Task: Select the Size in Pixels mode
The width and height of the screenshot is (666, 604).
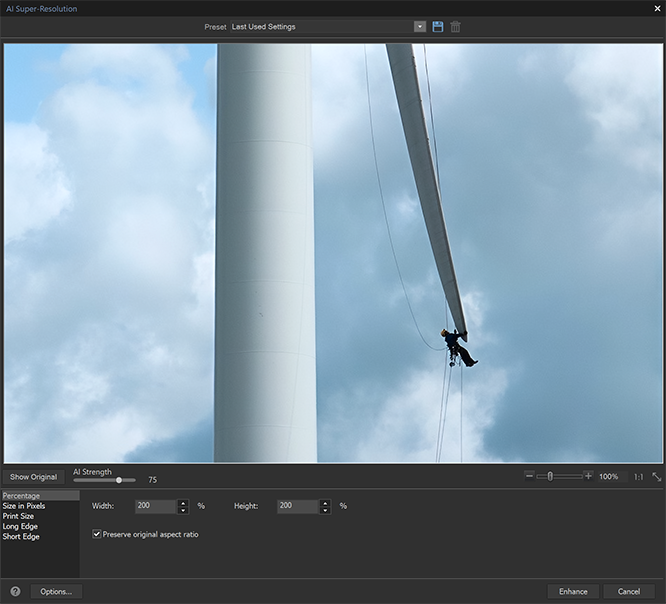Action: click(24, 506)
